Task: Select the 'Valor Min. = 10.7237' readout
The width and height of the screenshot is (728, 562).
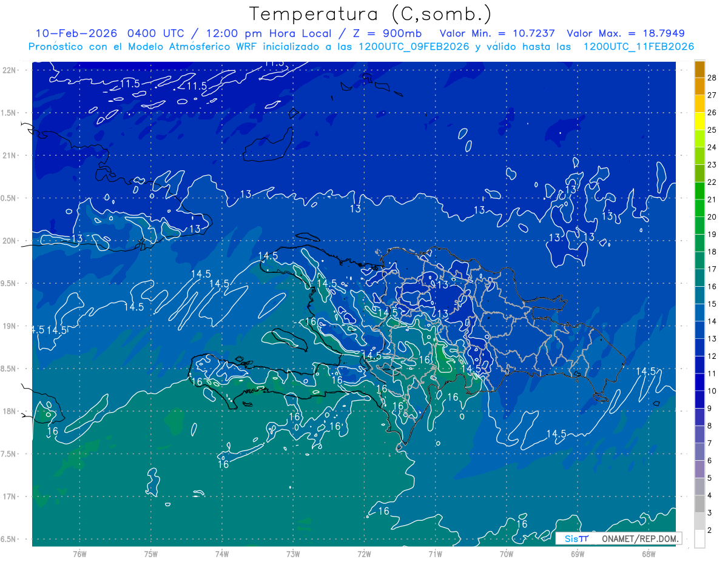Action: pyautogui.click(x=496, y=33)
